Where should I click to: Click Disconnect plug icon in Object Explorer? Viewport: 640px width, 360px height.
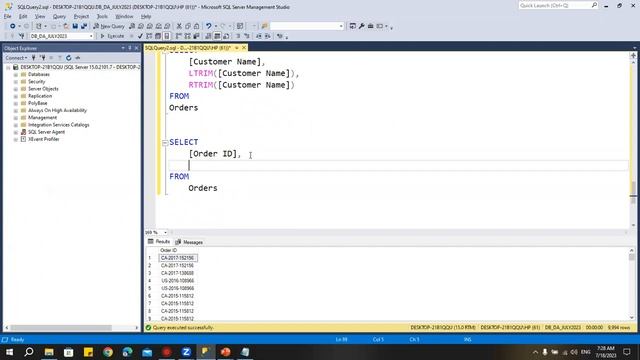pos(42,58)
